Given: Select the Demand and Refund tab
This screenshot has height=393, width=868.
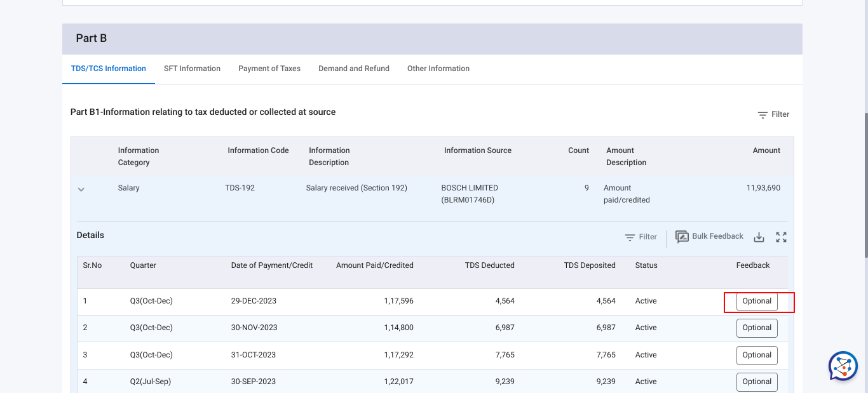Looking at the screenshot, I should [x=354, y=69].
